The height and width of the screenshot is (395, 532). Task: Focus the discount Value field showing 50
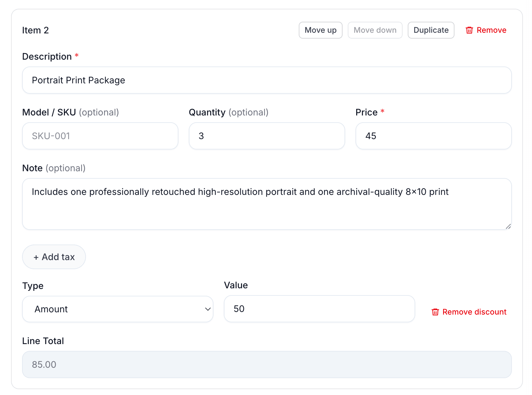click(x=319, y=309)
